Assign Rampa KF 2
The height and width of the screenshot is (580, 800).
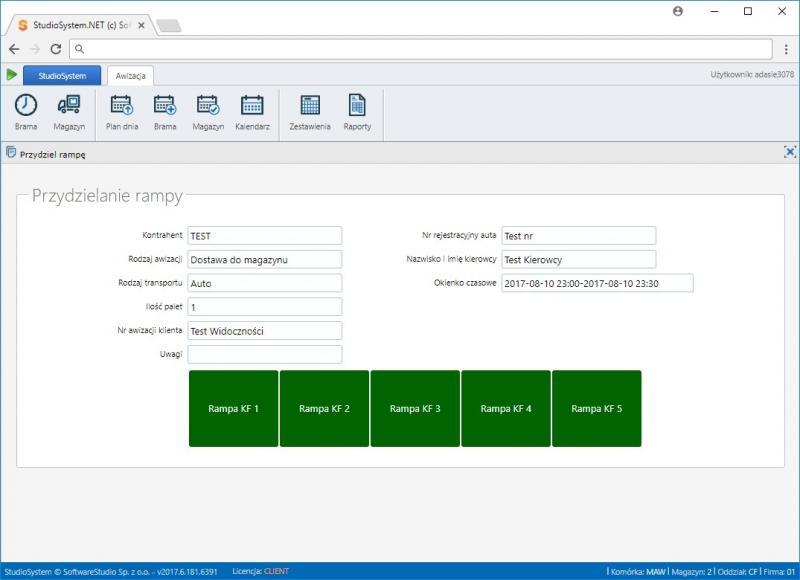(x=324, y=409)
